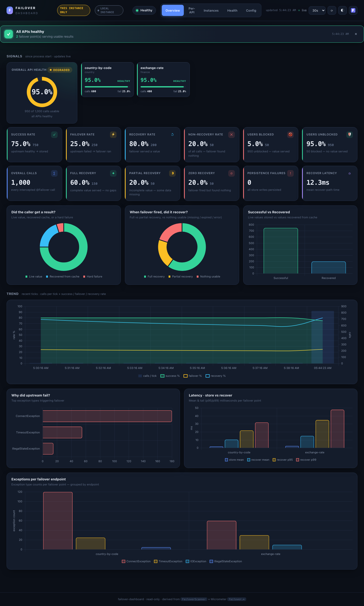364x606 pixels.
Task: Toggle the Nothing usable legend item
Action: pos(208,276)
